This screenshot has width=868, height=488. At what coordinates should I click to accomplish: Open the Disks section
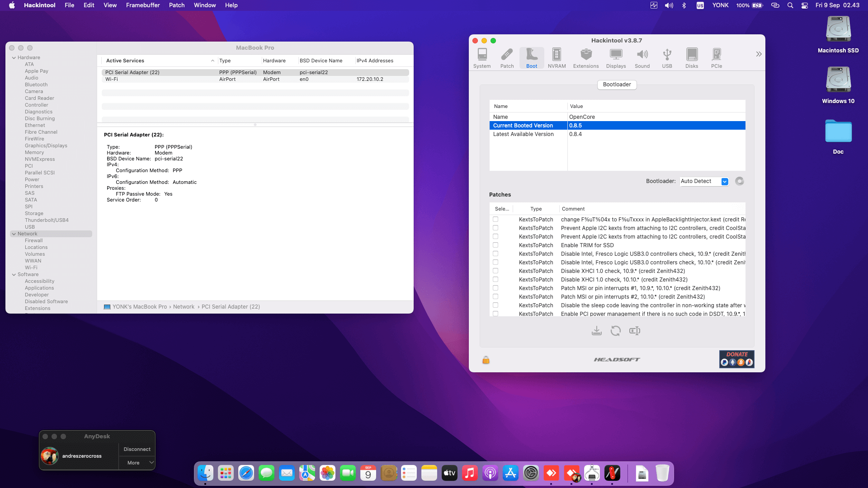point(692,58)
